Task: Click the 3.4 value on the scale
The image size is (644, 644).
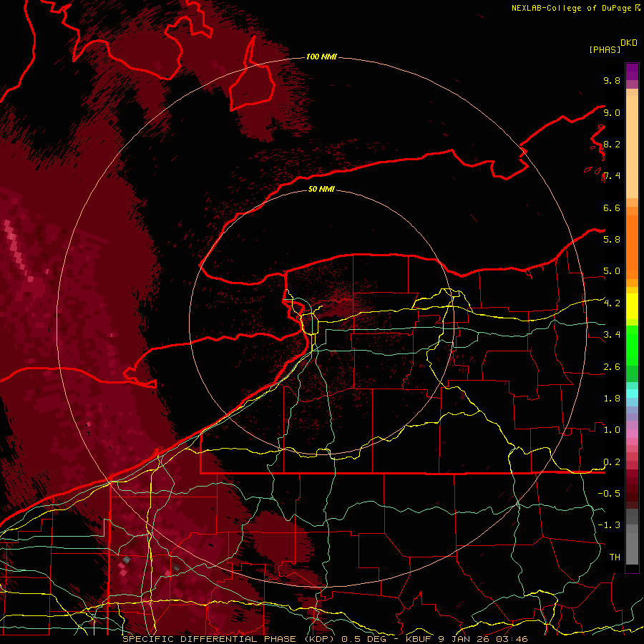Action: pos(612,334)
